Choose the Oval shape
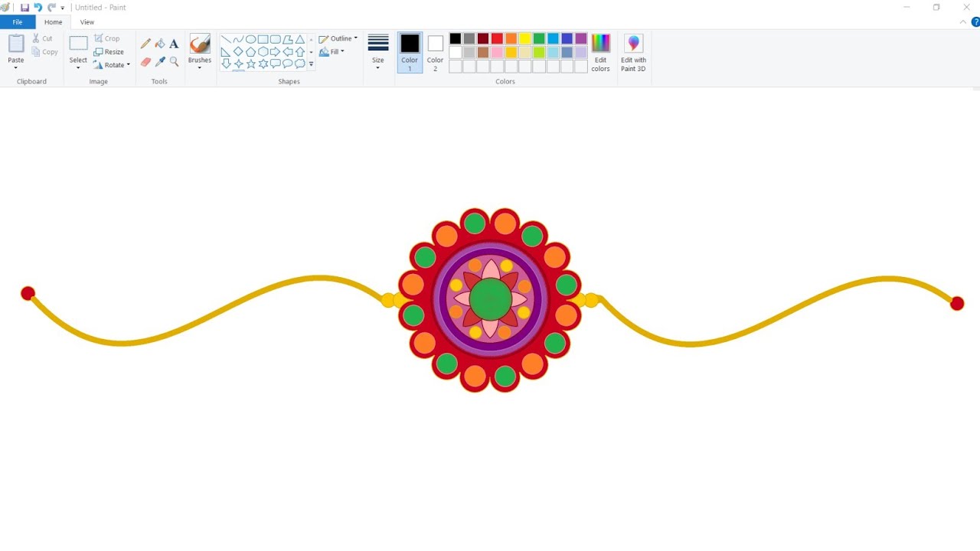980x551 pixels. tap(250, 39)
